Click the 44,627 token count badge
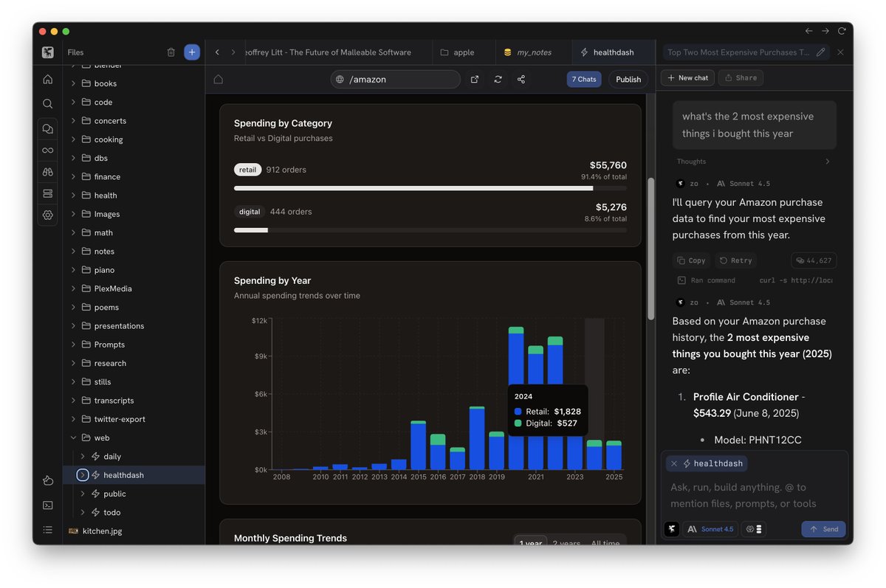This screenshot has height=588, width=886. point(814,260)
